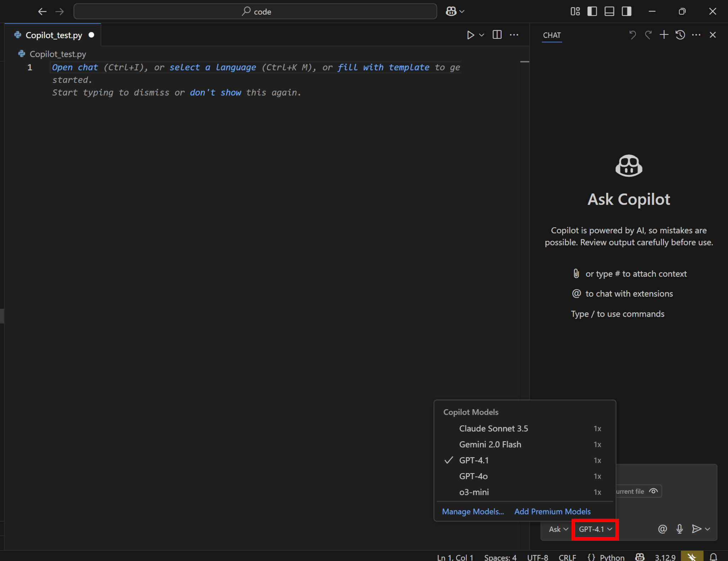This screenshot has width=728, height=561.
Task: Send the chat message
Action: point(696,529)
